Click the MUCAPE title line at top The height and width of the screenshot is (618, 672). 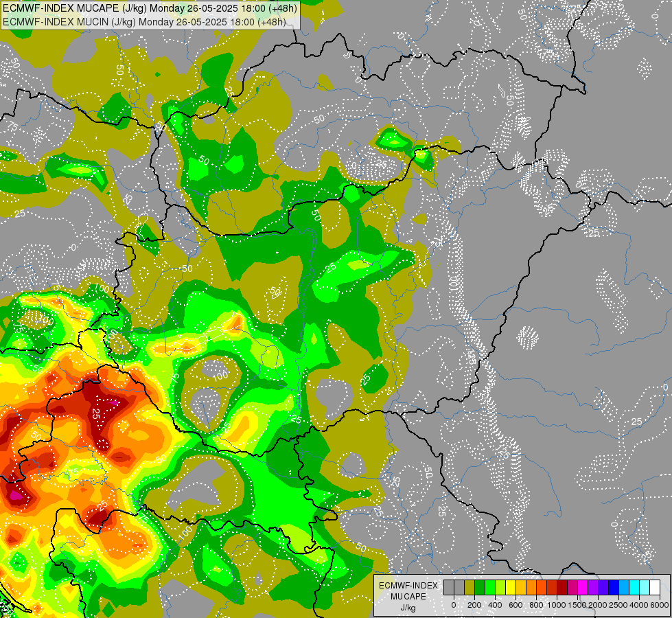(x=150, y=8)
